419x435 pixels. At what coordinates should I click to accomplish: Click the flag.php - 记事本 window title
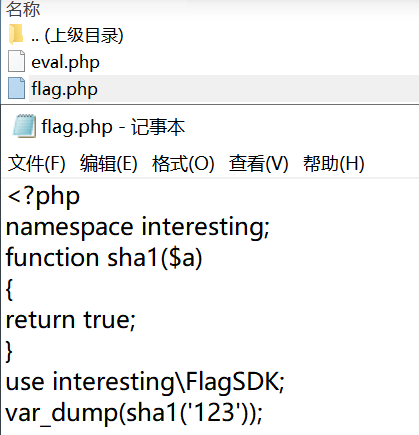pos(113,127)
